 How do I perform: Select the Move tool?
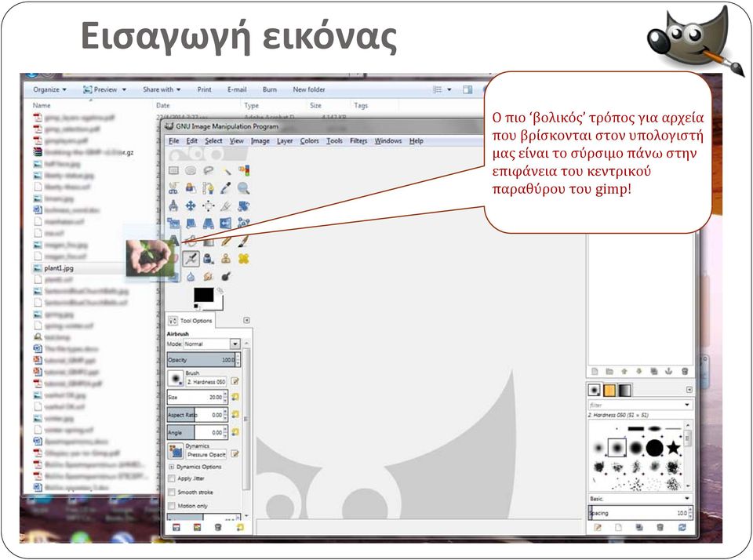(x=191, y=206)
